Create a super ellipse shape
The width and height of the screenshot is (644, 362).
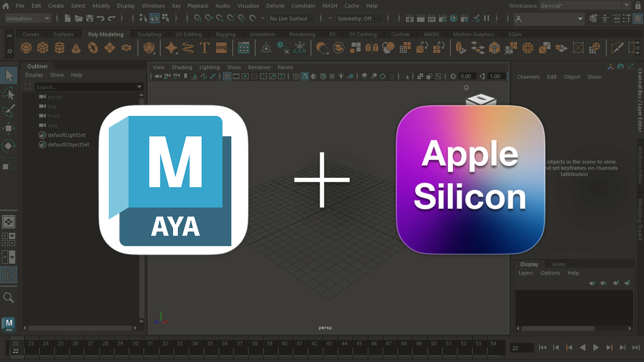(171, 48)
